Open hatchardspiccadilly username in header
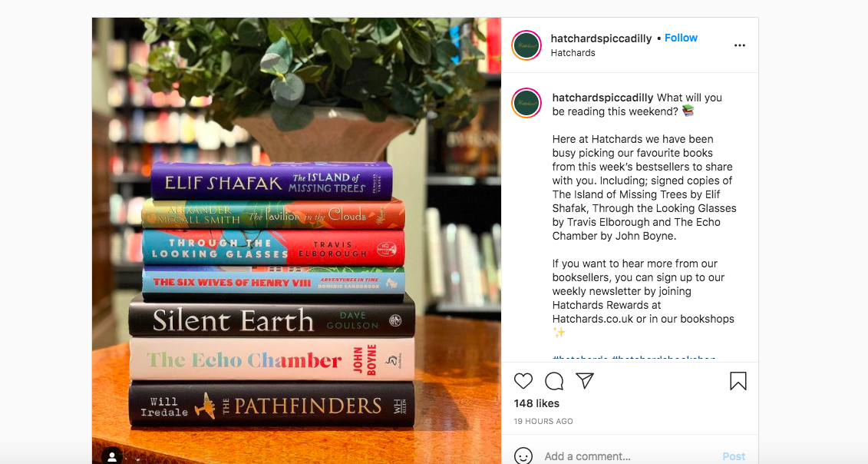 [601, 38]
